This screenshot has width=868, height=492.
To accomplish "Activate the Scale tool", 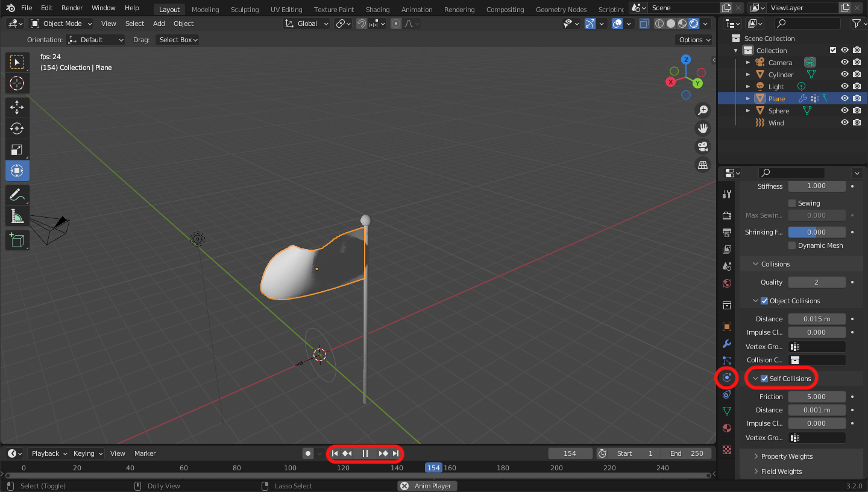I will tap(17, 150).
